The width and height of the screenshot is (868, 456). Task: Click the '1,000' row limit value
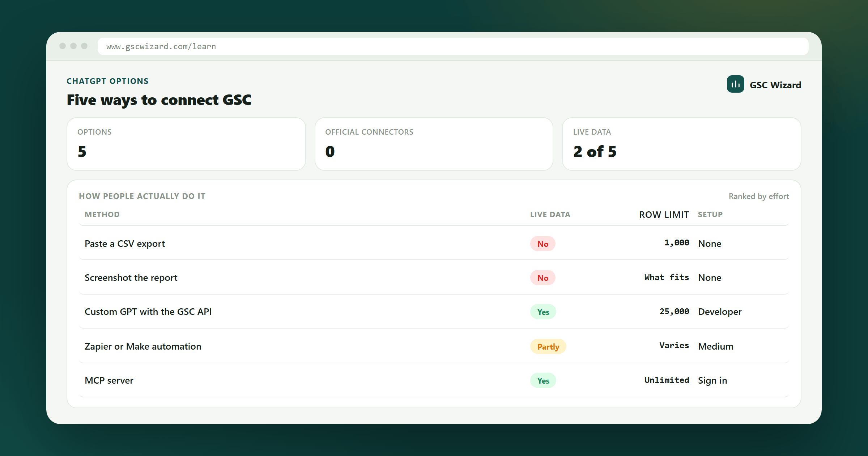click(x=677, y=242)
